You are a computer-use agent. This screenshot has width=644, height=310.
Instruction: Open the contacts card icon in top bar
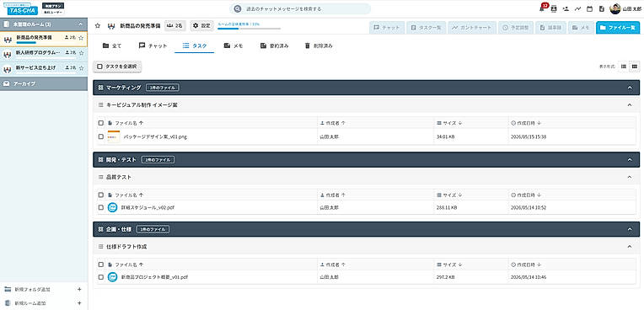point(554,8)
